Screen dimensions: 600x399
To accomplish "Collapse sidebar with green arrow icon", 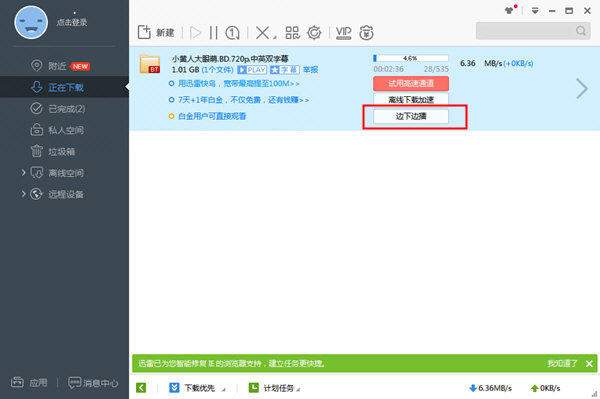I will click(141, 388).
